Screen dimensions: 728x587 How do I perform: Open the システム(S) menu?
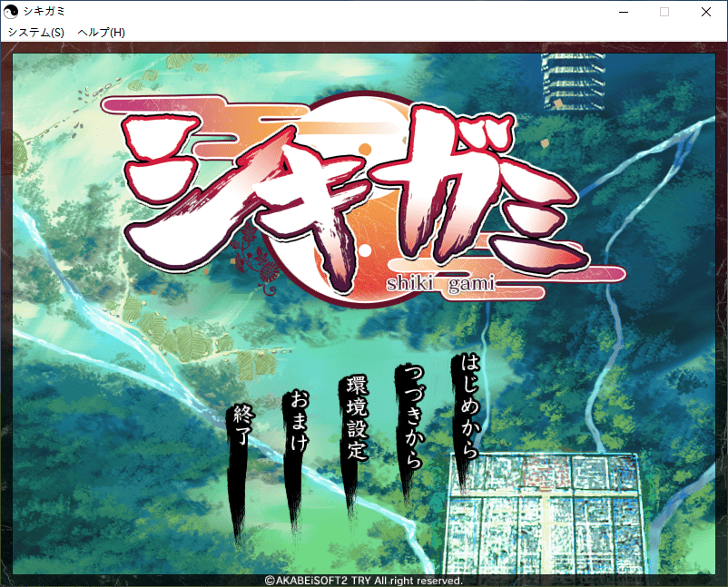[x=36, y=32]
